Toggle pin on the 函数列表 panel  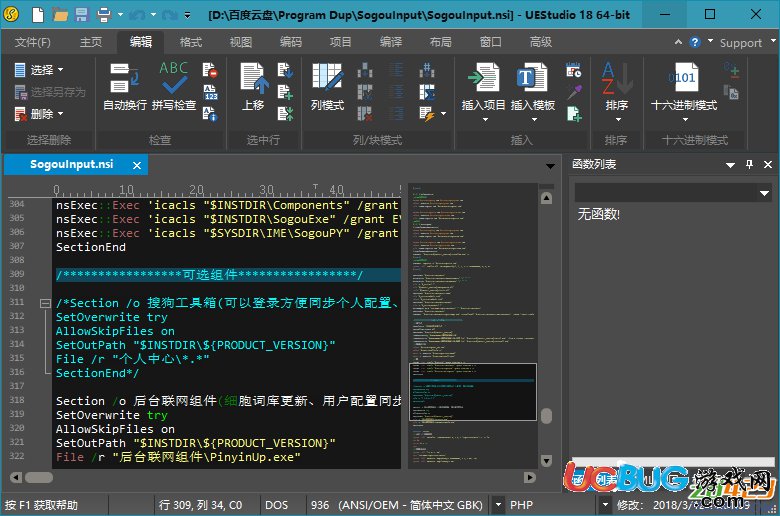(749, 164)
